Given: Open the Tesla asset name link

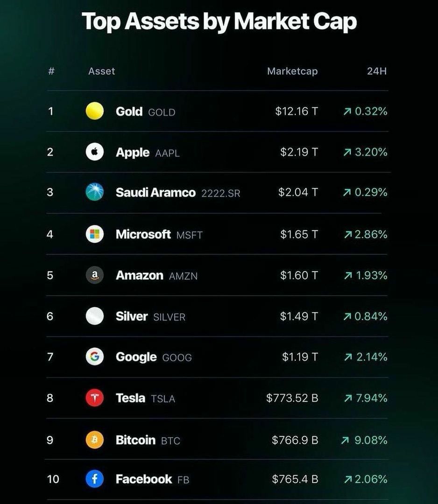Looking at the screenshot, I should pyautogui.click(x=130, y=398).
